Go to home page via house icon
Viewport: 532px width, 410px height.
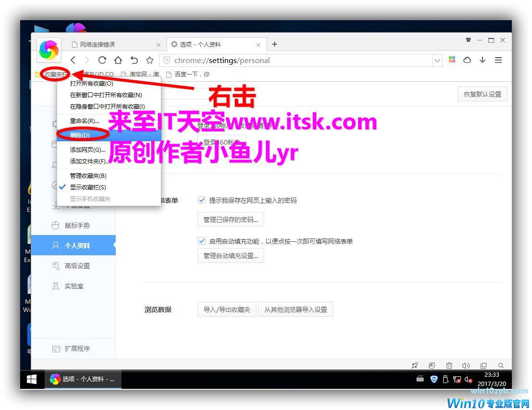[x=118, y=60]
